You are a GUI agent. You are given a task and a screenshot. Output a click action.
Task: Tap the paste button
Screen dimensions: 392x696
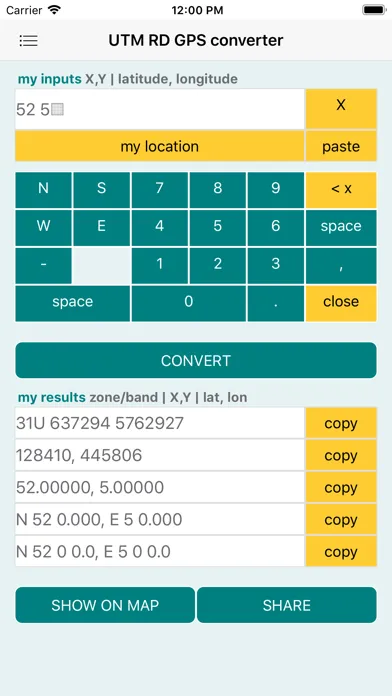(341, 146)
